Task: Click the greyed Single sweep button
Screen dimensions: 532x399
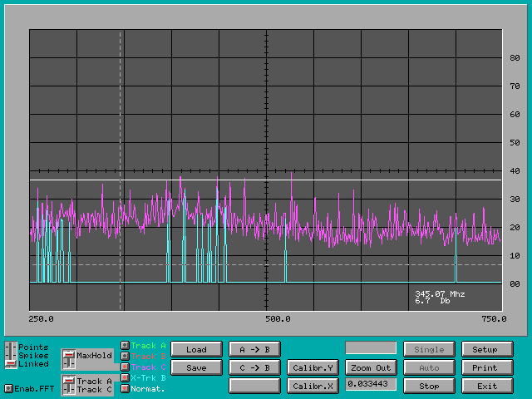Action: click(429, 349)
